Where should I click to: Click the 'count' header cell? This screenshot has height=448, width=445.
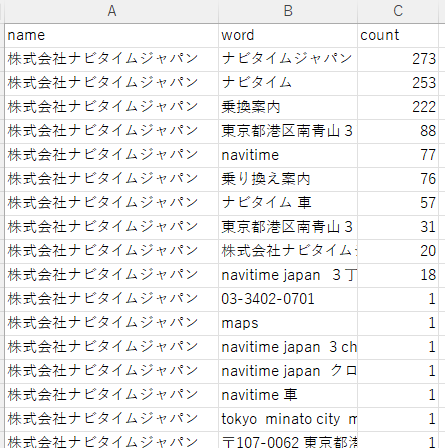[398, 35]
